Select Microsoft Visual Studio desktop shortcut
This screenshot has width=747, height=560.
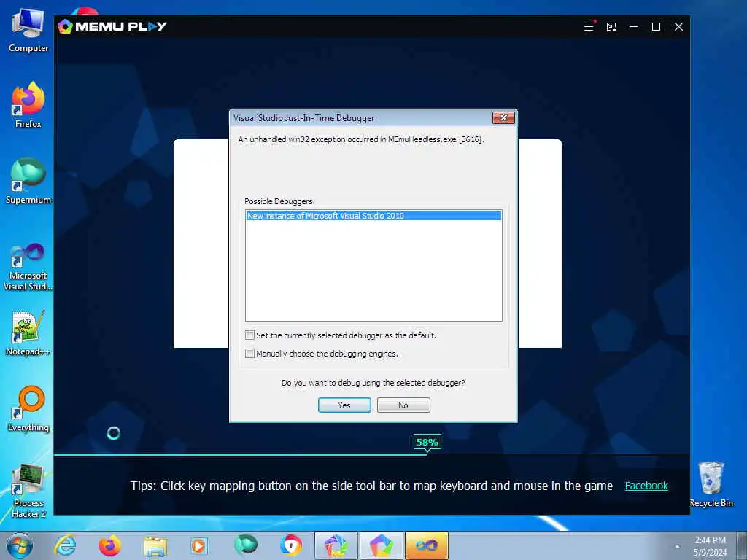(x=28, y=267)
